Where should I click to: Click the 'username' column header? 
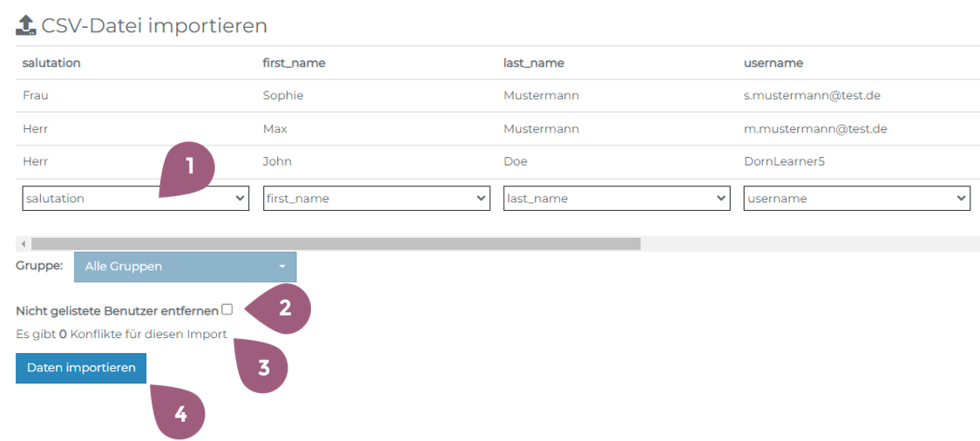coord(774,63)
